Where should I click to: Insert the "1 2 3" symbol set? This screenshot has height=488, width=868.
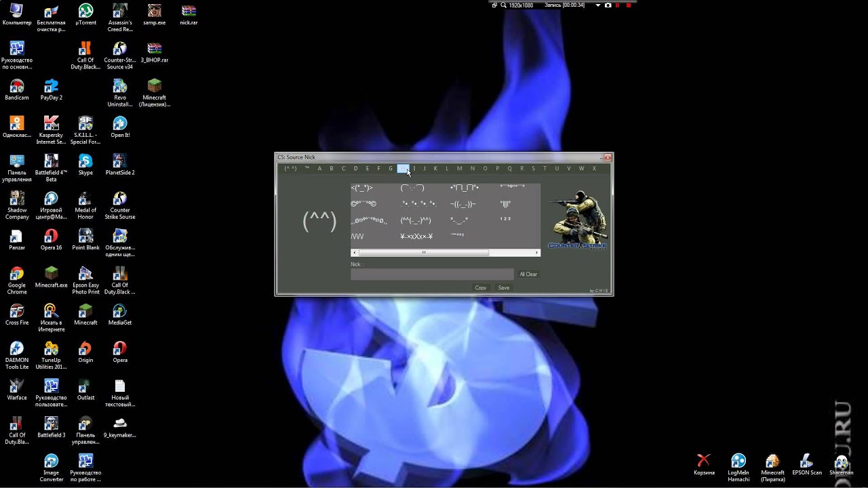click(505, 219)
